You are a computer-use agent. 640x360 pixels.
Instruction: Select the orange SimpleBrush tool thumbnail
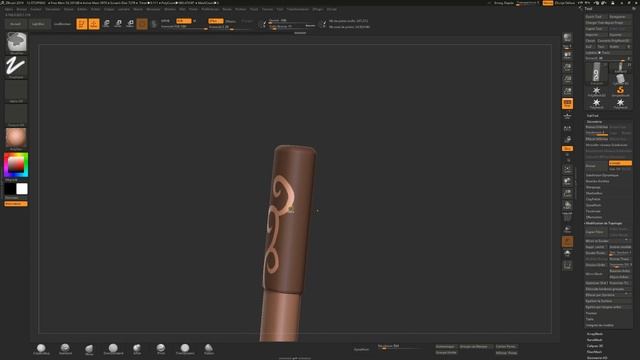point(620,91)
